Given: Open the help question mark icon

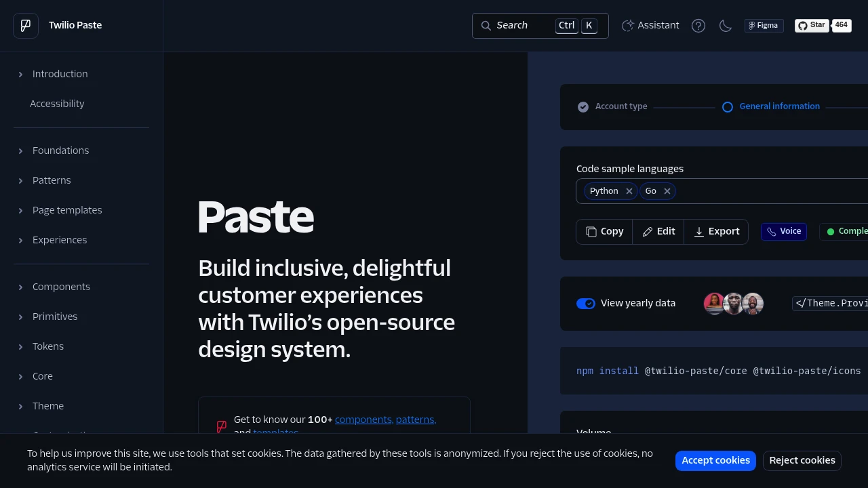Looking at the screenshot, I should coord(698,26).
